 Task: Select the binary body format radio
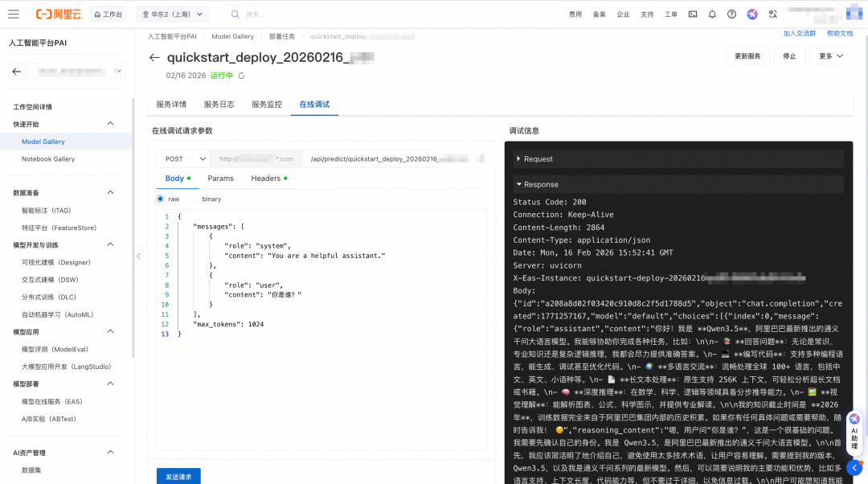click(x=194, y=199)
